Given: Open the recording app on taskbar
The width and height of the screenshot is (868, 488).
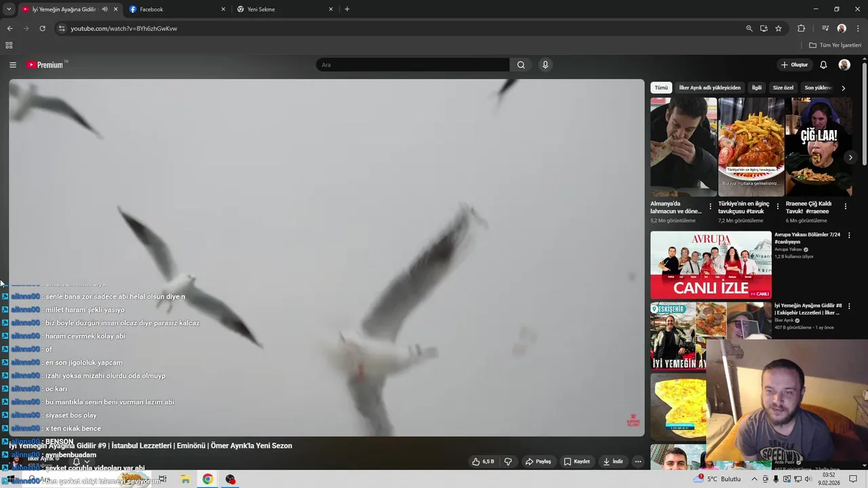Looking at the screenshot, I should click(x=231, y=479).
